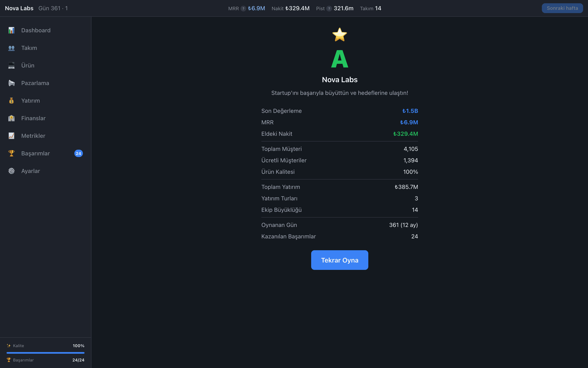This screenshot has width=588, height=368.
Task: Open the Dashboard menu item
Action: click(x=46, y=30)
